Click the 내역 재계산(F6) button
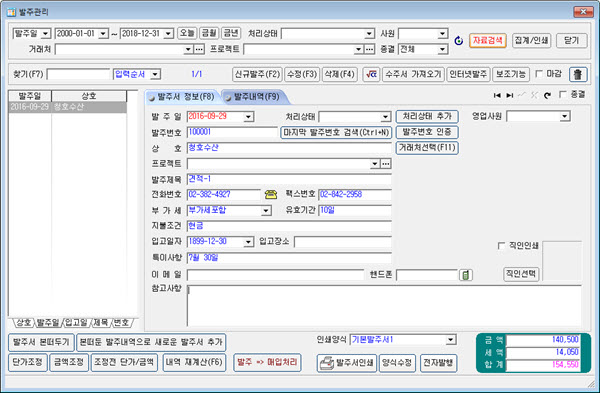 (x=194, y=362)
